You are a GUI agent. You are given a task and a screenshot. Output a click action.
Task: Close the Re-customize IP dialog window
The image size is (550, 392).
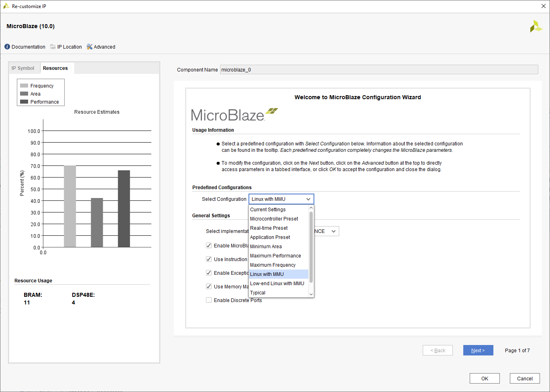point(543,6)
